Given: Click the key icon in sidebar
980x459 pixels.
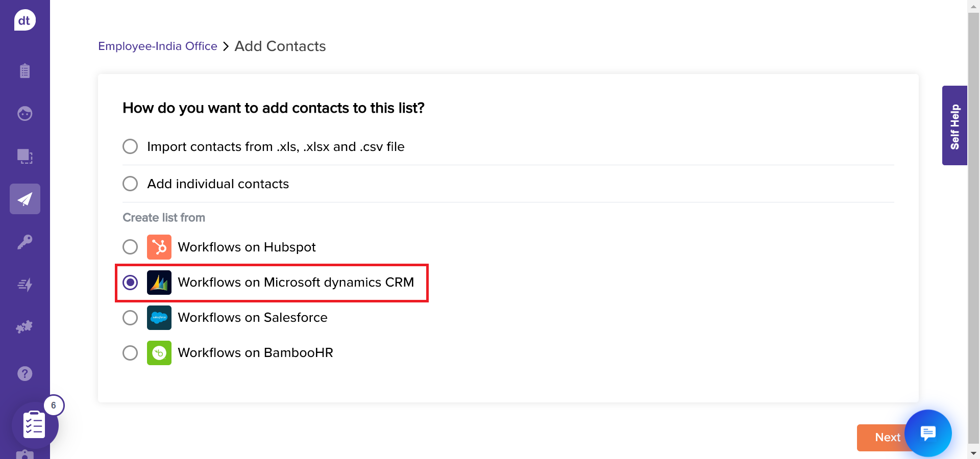Looking at the screenshot, I should (x=24, y=242).
